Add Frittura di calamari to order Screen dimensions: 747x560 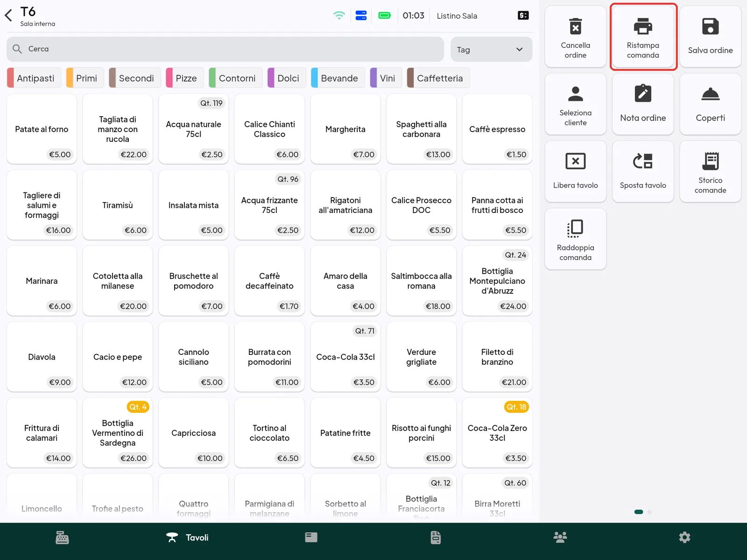[42, 433]
